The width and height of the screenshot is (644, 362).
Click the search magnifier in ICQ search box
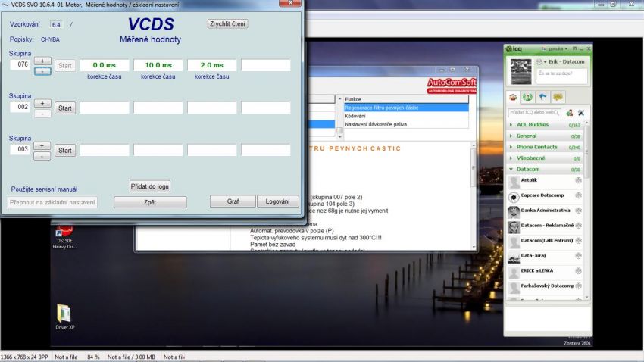coord(556,112)
